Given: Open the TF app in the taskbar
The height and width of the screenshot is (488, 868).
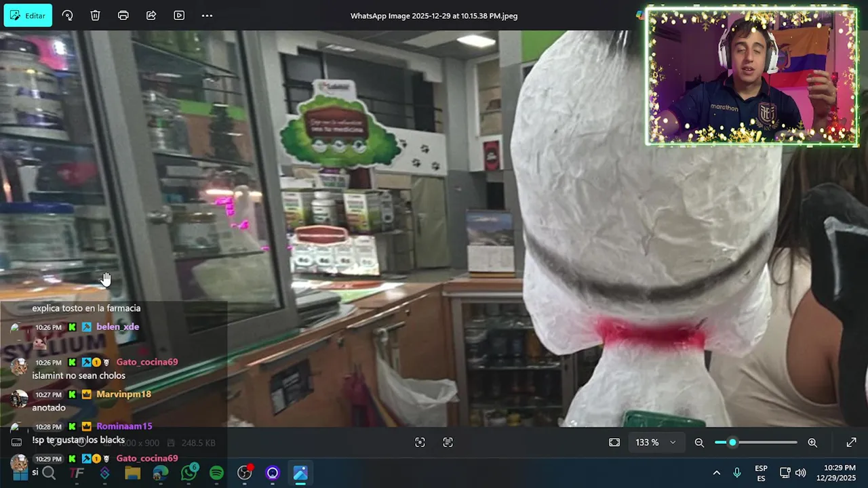Looking at the screenshot, I should point(77,473).
